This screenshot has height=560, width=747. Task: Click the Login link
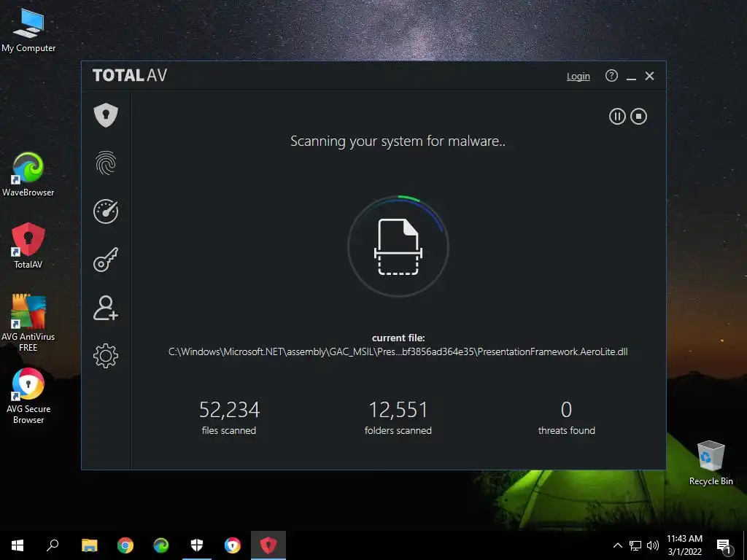(578, 76)
